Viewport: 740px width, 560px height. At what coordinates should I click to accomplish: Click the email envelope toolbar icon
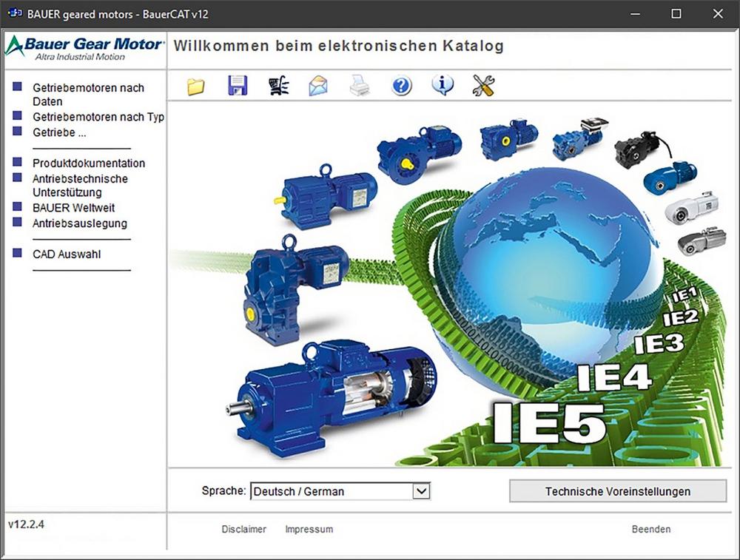[x=318, y=87]
